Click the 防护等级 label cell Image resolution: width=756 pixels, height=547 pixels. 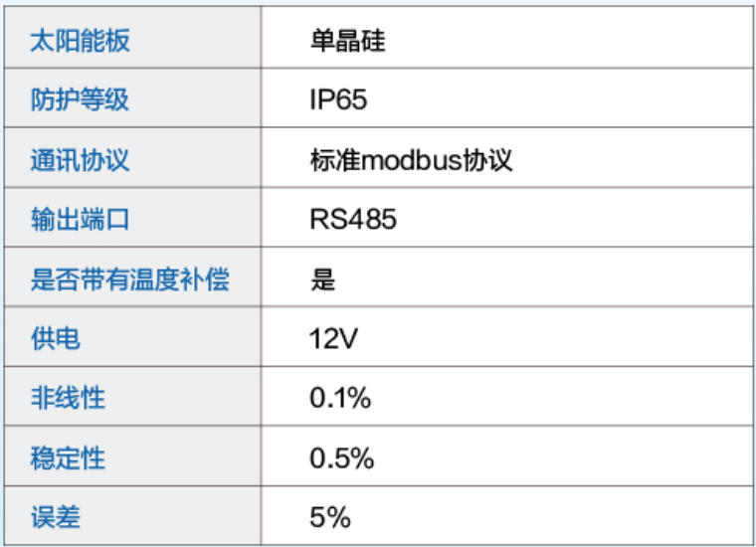(x=81, y=100)
